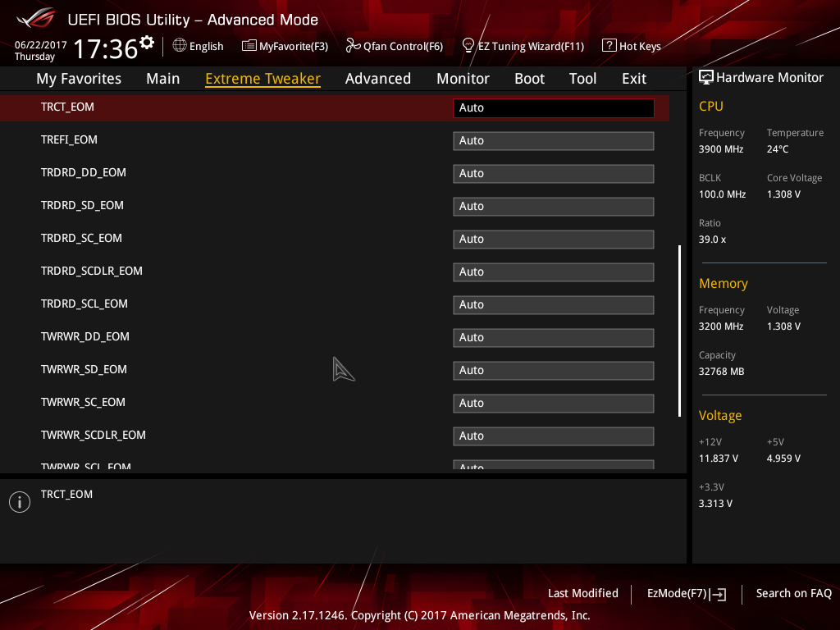
Task: Click the globe language icon
Action: [180, 46]
